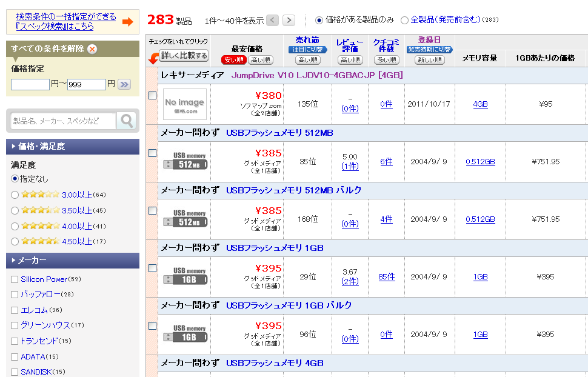Screen dimensions: 588x377
Task: Go to the next results page arrow
Action: click(x=289, y=20)
